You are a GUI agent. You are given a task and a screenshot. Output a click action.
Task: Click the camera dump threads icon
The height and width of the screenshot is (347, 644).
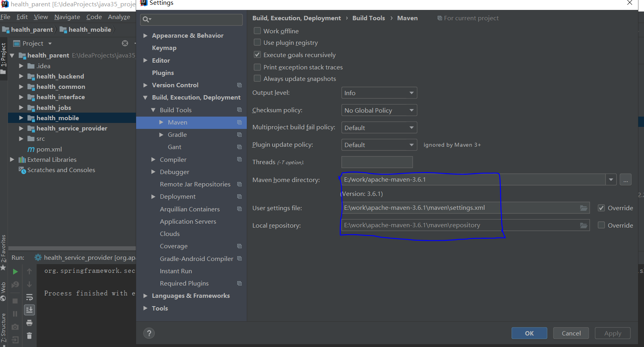point(15,327)
